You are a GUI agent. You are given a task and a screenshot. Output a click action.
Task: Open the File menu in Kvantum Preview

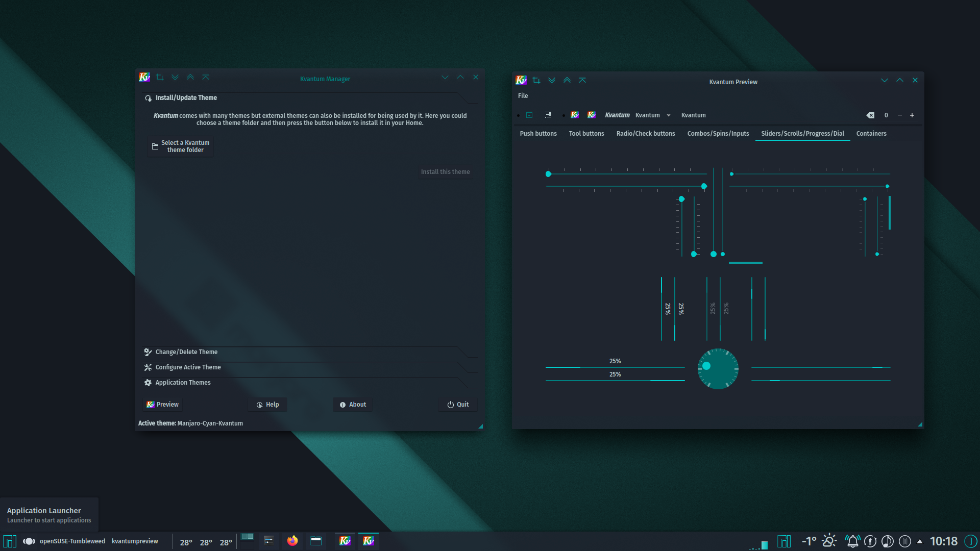523,95
